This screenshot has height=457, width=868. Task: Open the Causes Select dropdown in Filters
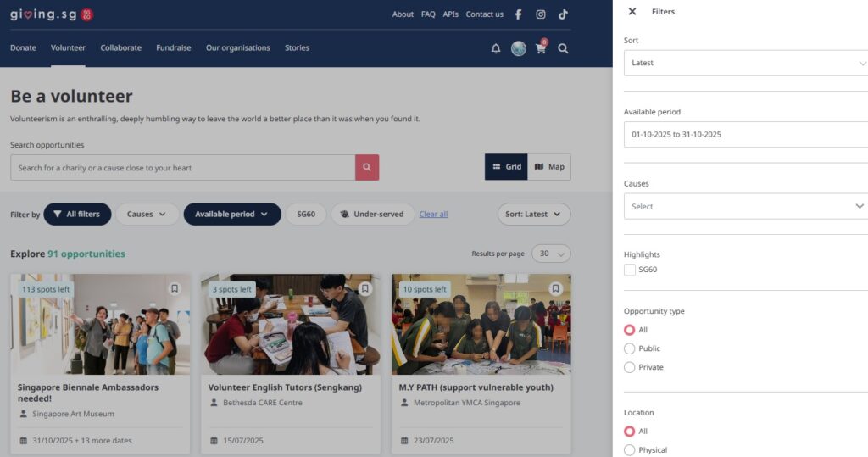click(746, 207)
